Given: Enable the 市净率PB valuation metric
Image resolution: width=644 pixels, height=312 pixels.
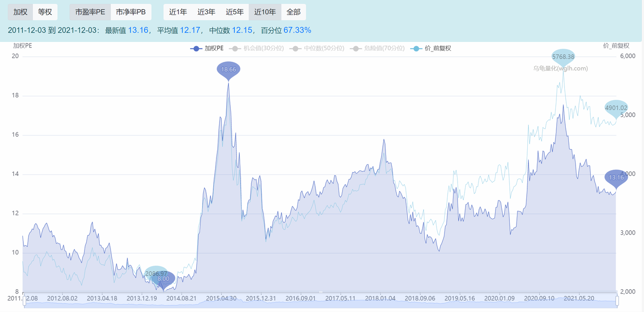Looking at the screenshot, I should 131,12.
